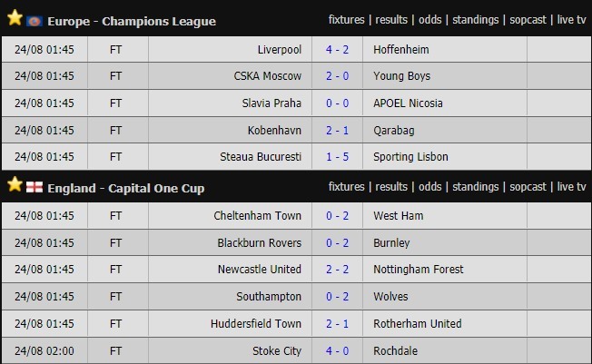
Task: Click the Champions League star favorite icon
Action: click(x=15, y=18)
